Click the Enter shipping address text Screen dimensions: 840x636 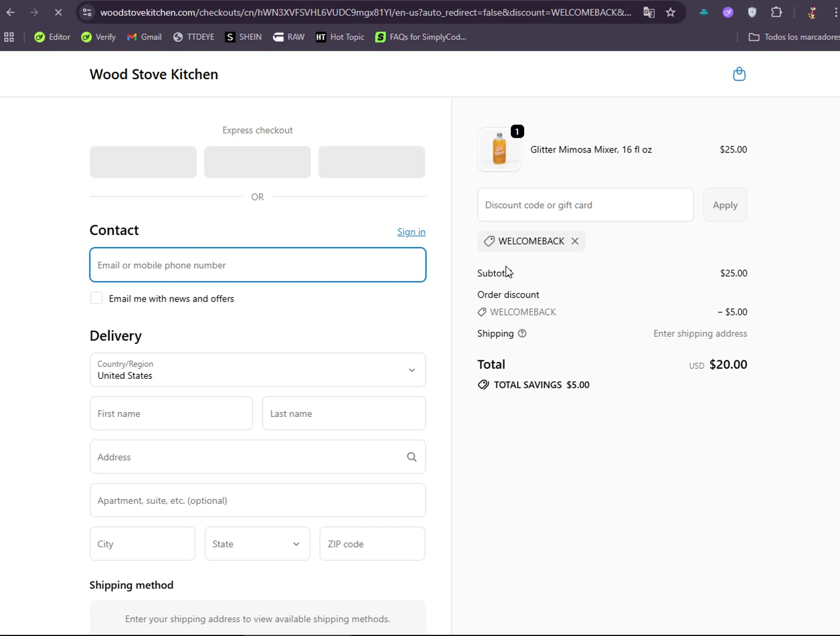(700, 333)
